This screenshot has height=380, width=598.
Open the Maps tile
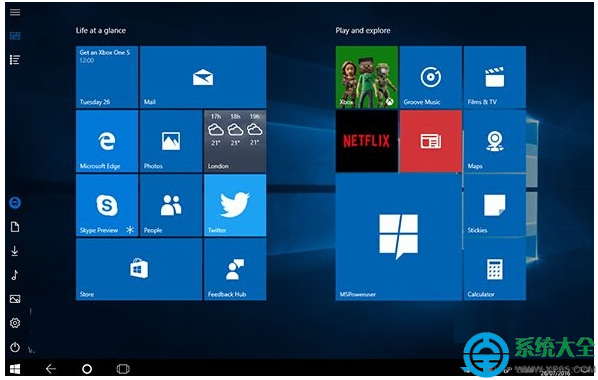pyautogui.click(x=495, y=141)
